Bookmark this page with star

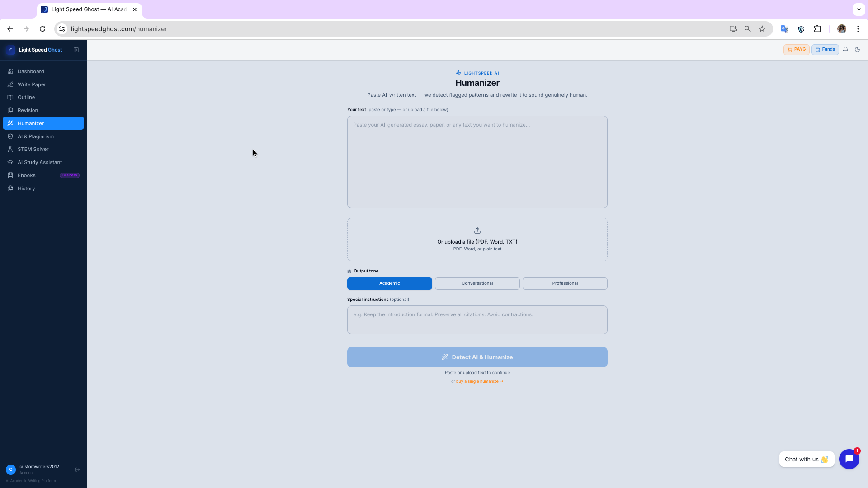[762, 29]
